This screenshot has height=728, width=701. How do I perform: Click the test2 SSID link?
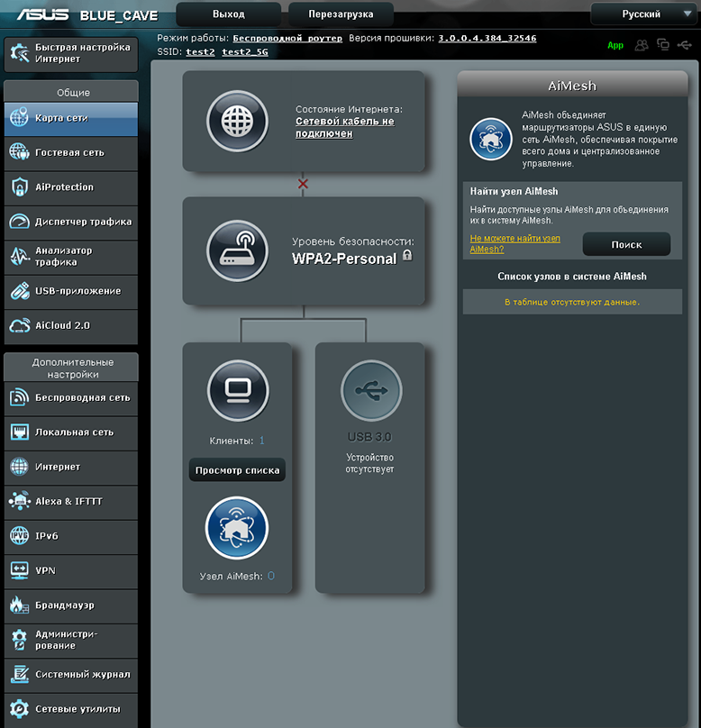[x=200, y=52]
